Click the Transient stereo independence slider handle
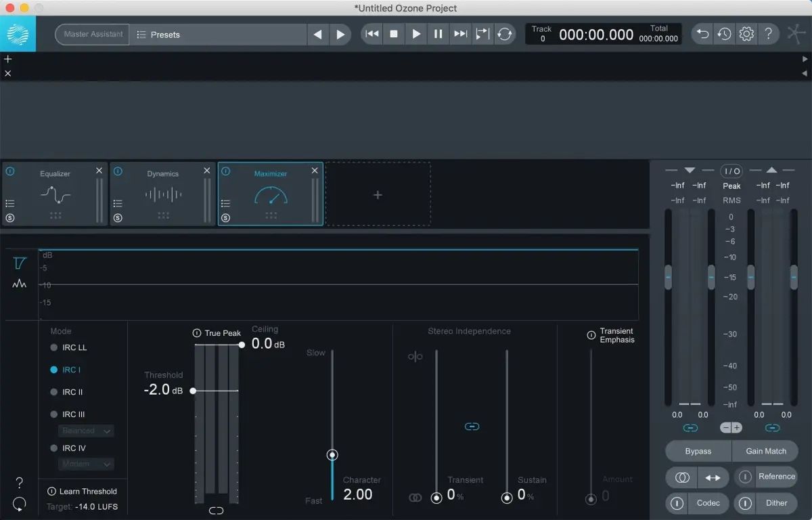Image resolution: width=812 pixels, height=520 pixels. click(x=436, y=498)
